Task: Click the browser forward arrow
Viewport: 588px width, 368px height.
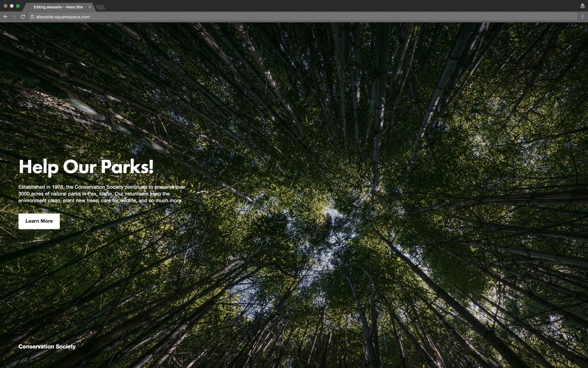Action: 14,17
